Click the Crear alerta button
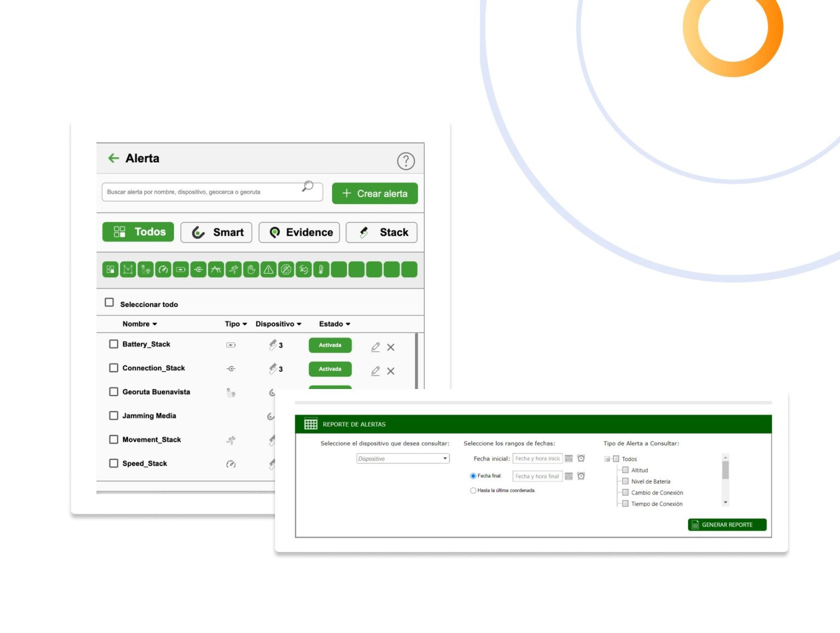Image resolution: width=840 pixels, height=633 pixels. click(375, 193)
